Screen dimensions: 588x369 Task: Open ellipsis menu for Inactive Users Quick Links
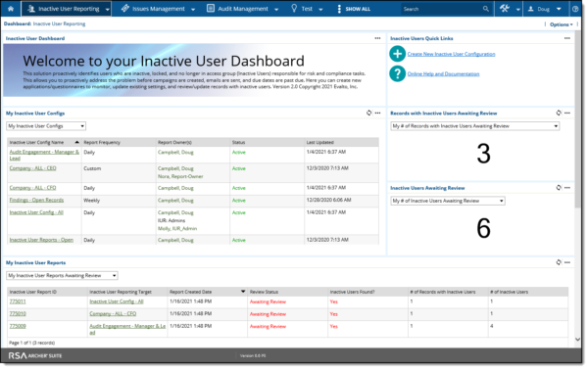pyautogui.click(x=567, y=38)
